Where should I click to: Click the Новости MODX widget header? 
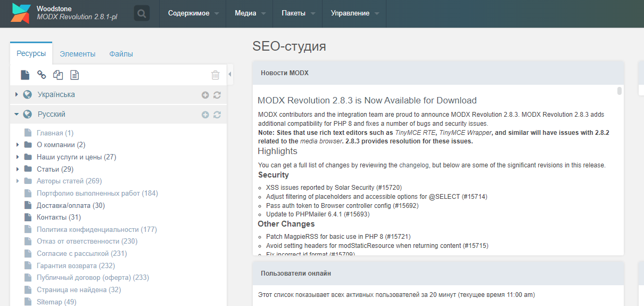point(438,73)
